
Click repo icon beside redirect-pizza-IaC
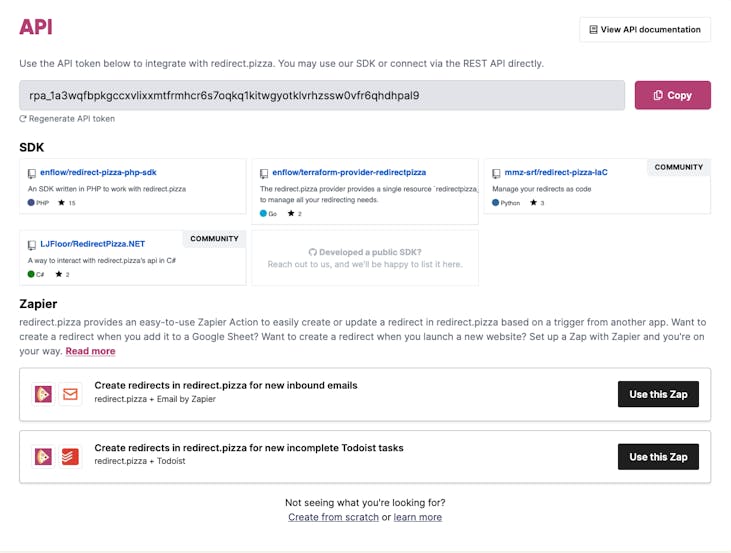(x=497, y=173)
